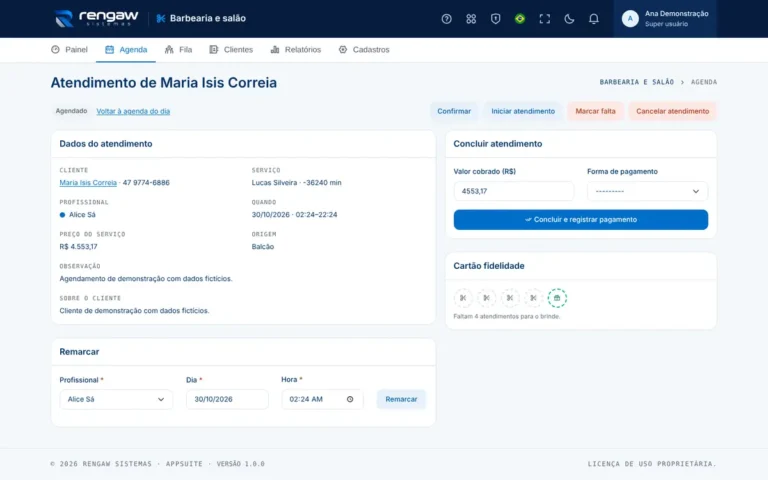This screenshot has height=480, width=768.
Task: Click the scissors icon beside Barbearia e salão
Action: 161,19
